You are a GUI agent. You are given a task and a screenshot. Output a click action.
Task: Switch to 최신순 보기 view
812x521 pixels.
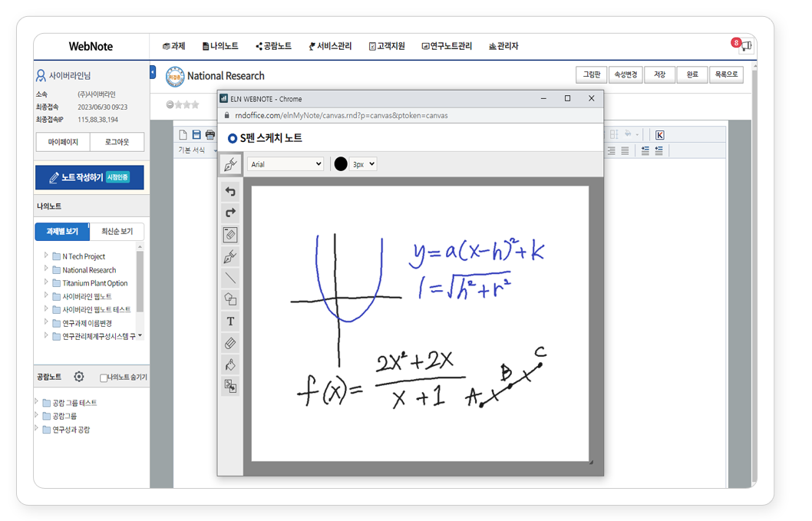pyautogui.click(x=117, y=231)
